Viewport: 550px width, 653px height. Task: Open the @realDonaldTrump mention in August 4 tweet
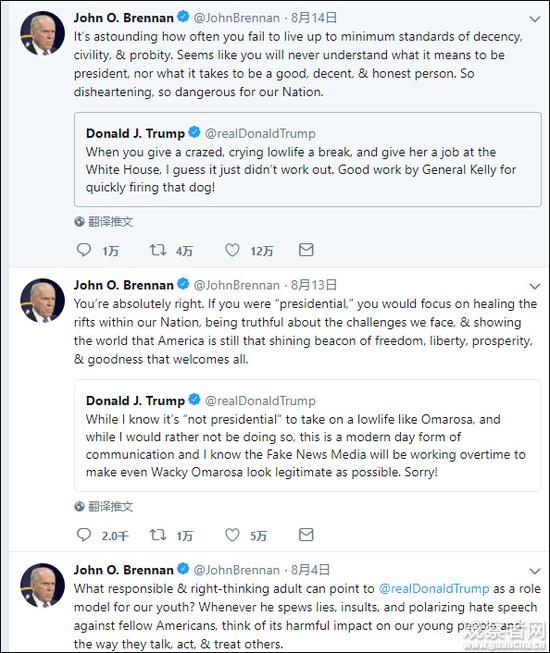[434, 588]
